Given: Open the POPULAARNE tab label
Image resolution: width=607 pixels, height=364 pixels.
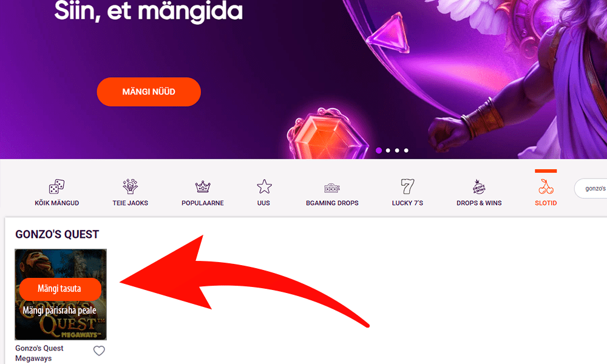Looking at the screenshot, I should 203,203.
